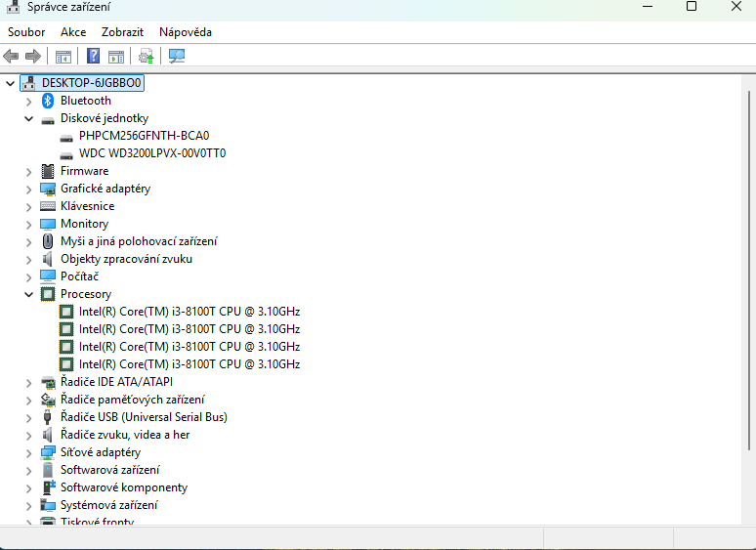Expand the Řadiče USB category chevron
Screen dimensions: 756x550
29,418
